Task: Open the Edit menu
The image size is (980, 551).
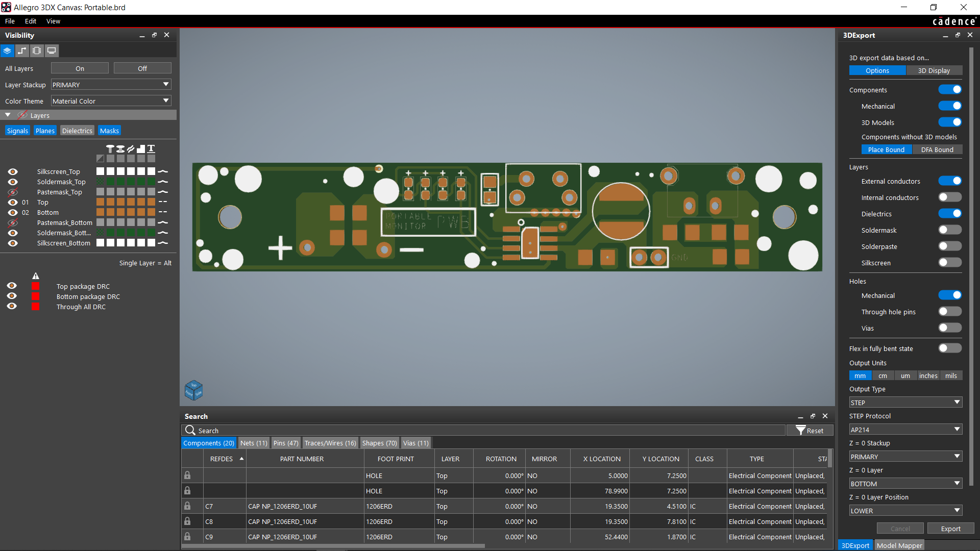Action: point(30,21)
